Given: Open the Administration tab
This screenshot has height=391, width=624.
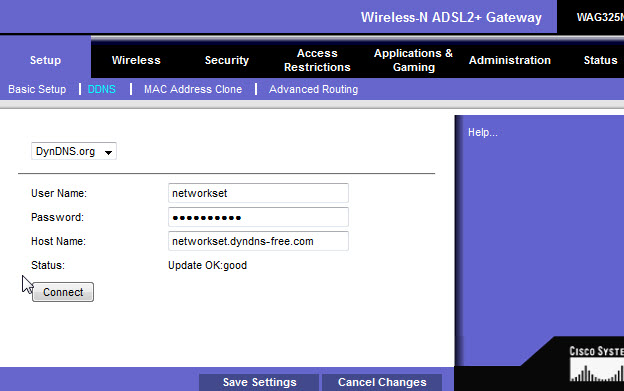Looking at the screenshot, I should point(510,60).
